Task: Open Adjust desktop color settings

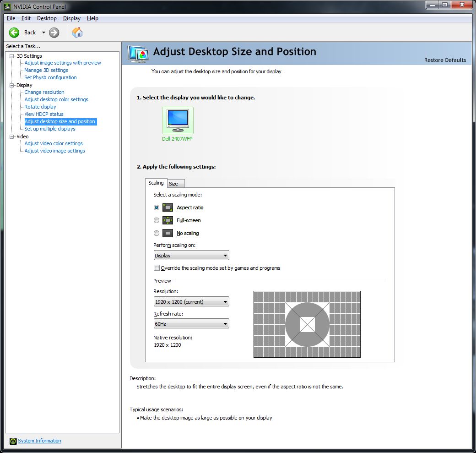Action: pyautogui.click(x=56, y=99)
